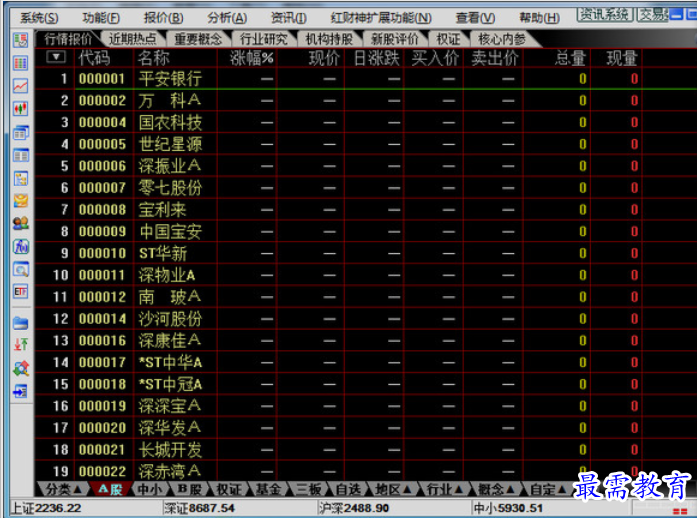This screenshot has height=518, width=697.
Task: Open the 报价(B) menu
Action: pos(163,18)
